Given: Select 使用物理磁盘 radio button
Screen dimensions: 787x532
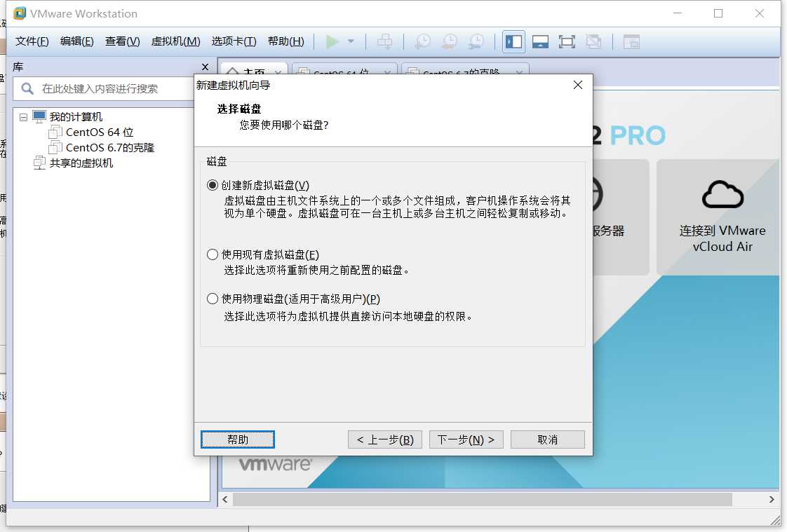Looking at the screenshot, I should (x=213, y=299).
